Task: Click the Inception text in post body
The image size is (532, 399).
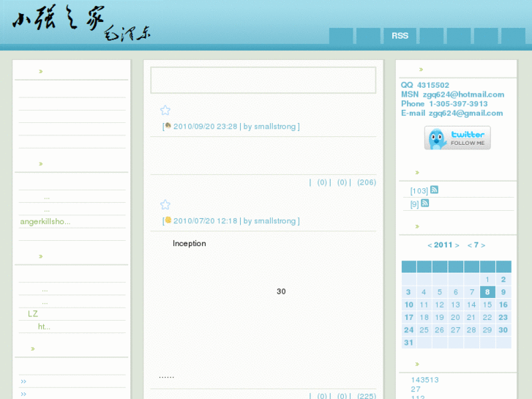Action: 190,244
